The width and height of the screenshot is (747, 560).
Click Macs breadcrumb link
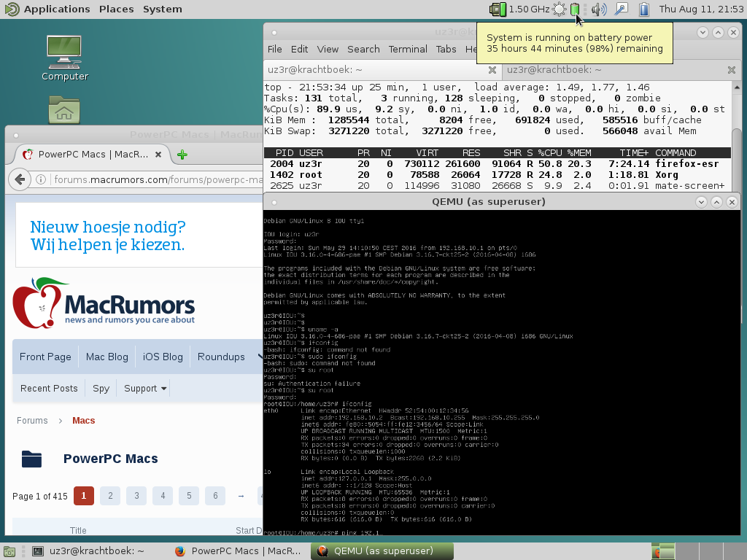pos(83,421)
